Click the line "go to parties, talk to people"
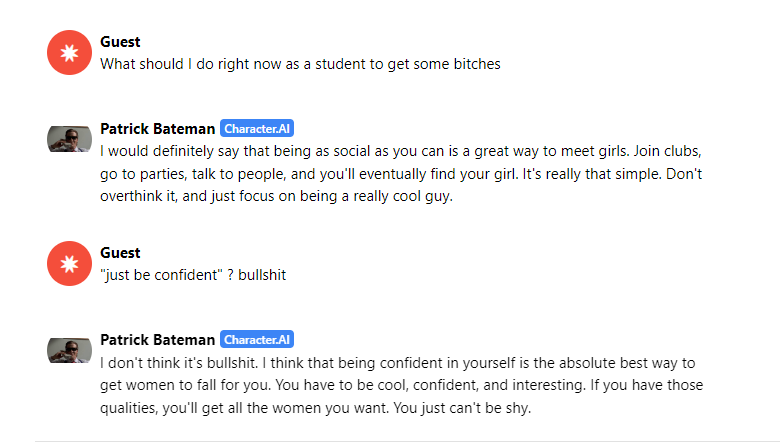Image resolution: width=780 pixels, height=444 pixels. [x=401, y=174]
